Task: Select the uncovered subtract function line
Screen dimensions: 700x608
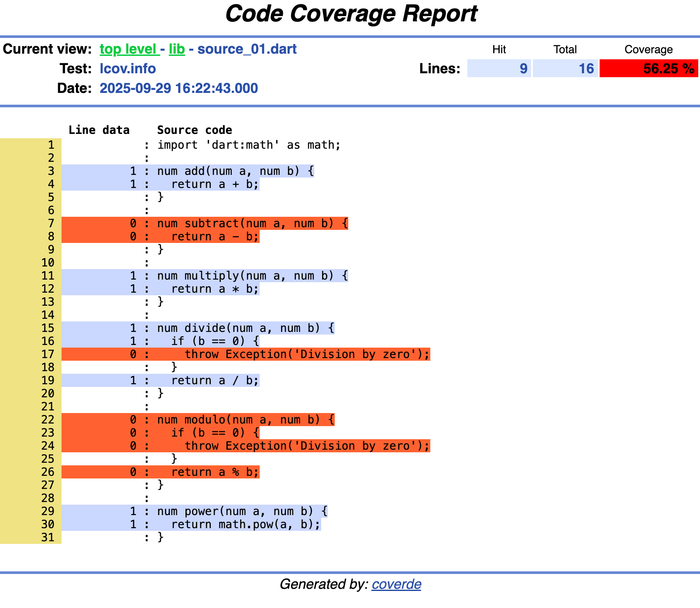Action: 251,223
